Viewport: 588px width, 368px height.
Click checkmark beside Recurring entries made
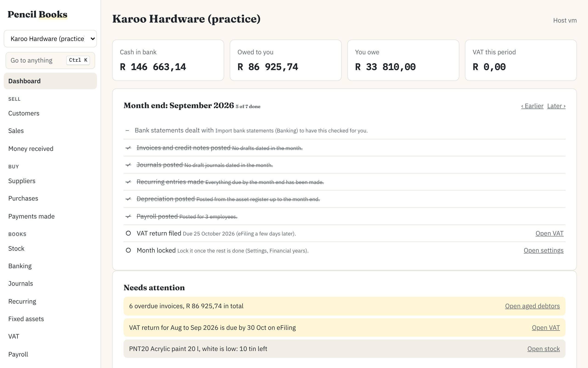[x=128, y=182]
